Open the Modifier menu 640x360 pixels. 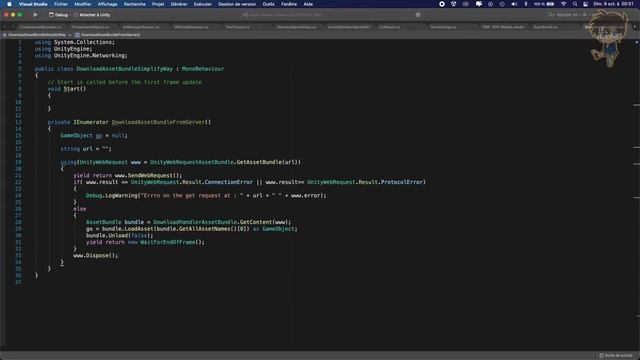[83, 4]
